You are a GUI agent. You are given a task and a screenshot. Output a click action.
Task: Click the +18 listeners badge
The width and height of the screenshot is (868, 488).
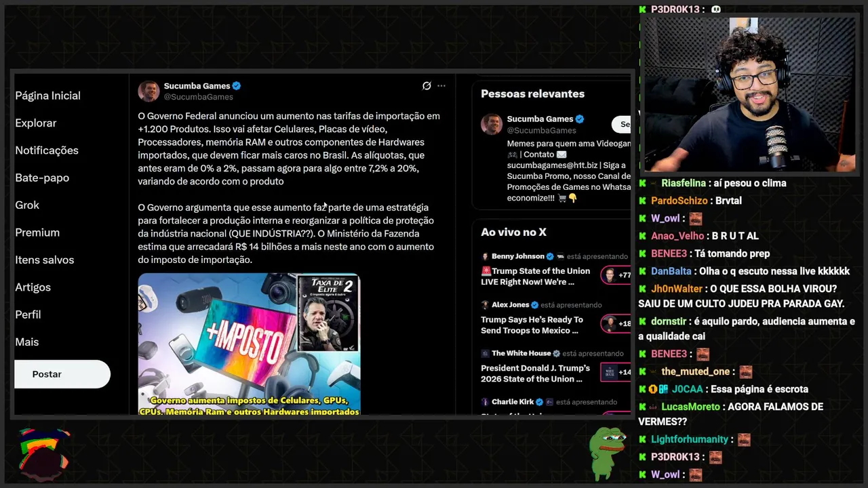[x=616, y=324]
